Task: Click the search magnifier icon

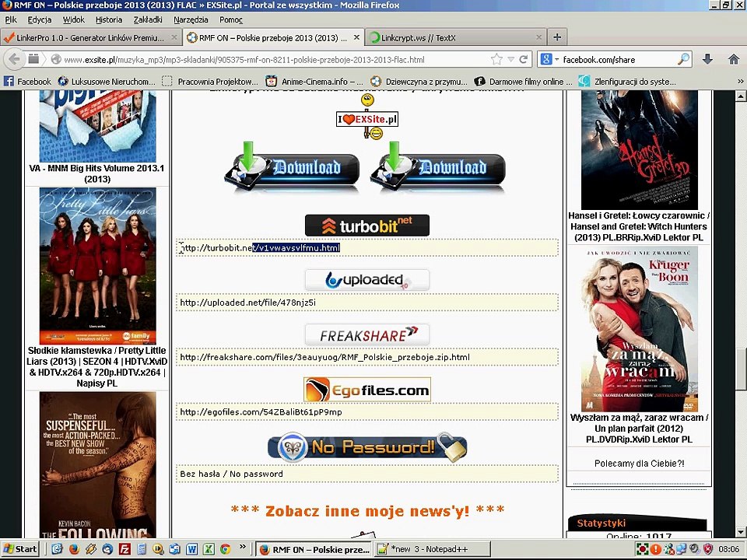Action: coord(683,59)
